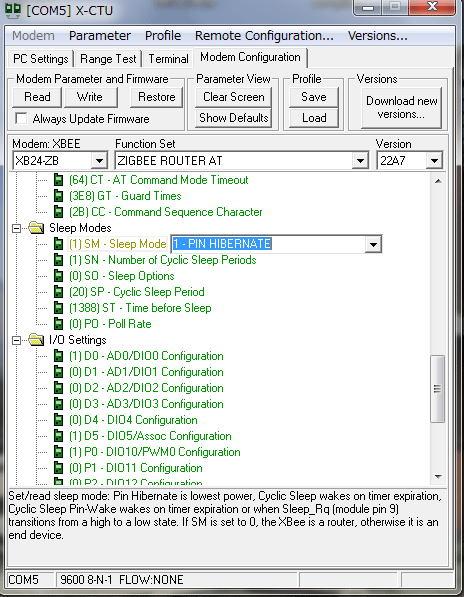Viewport: 464px width, 597px height.
Task: Switch to the Range Test tab
Action: (108, 59)
